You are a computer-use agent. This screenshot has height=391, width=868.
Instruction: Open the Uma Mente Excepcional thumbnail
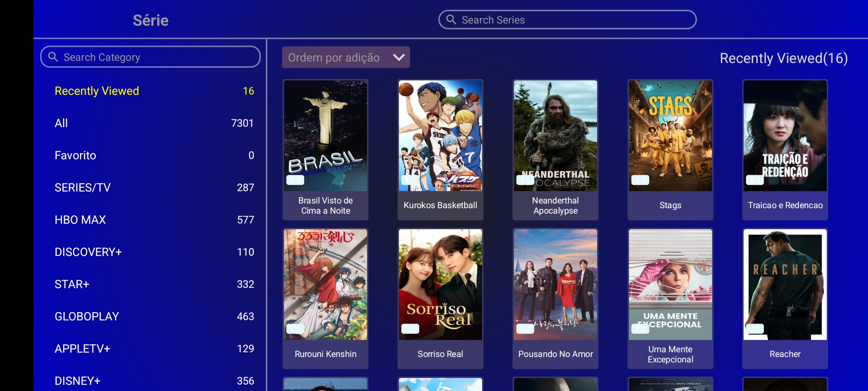(x=670, y=285)
